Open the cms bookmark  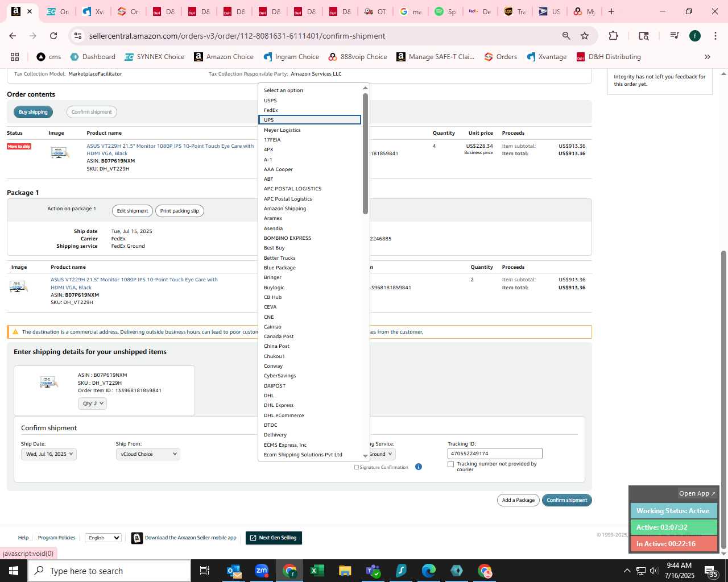49,57
